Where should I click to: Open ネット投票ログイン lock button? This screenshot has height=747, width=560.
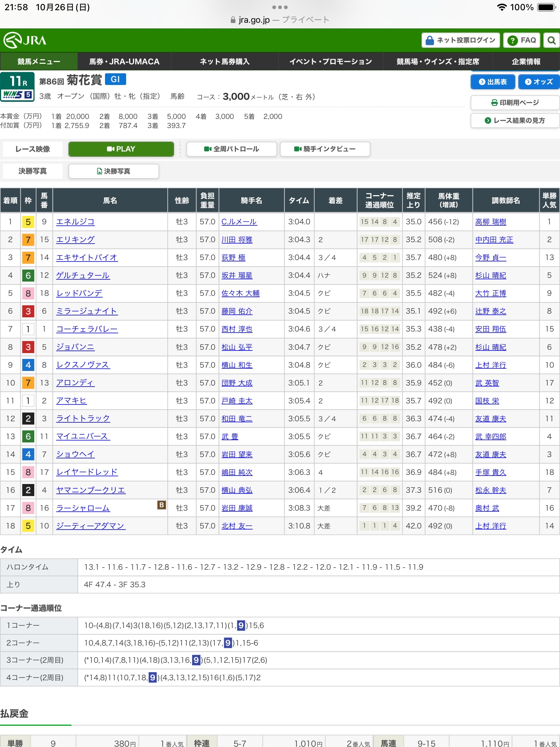point(461,40)
